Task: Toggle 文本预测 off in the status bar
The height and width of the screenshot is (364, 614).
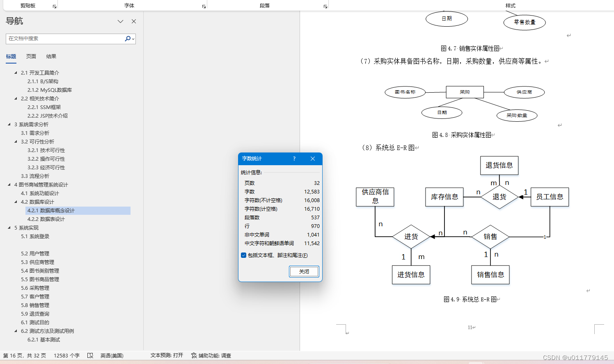Action: pyautogui.click(x=167, y=355)
